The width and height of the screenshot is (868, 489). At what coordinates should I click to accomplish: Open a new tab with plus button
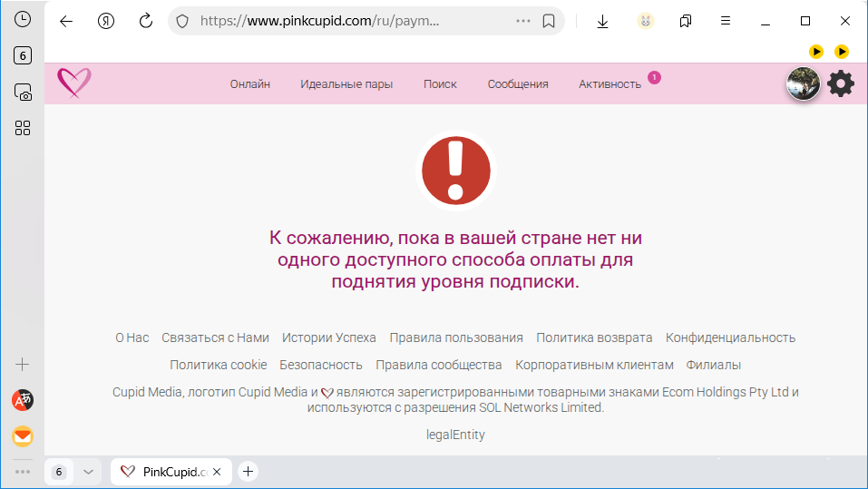tap(248, 471)
